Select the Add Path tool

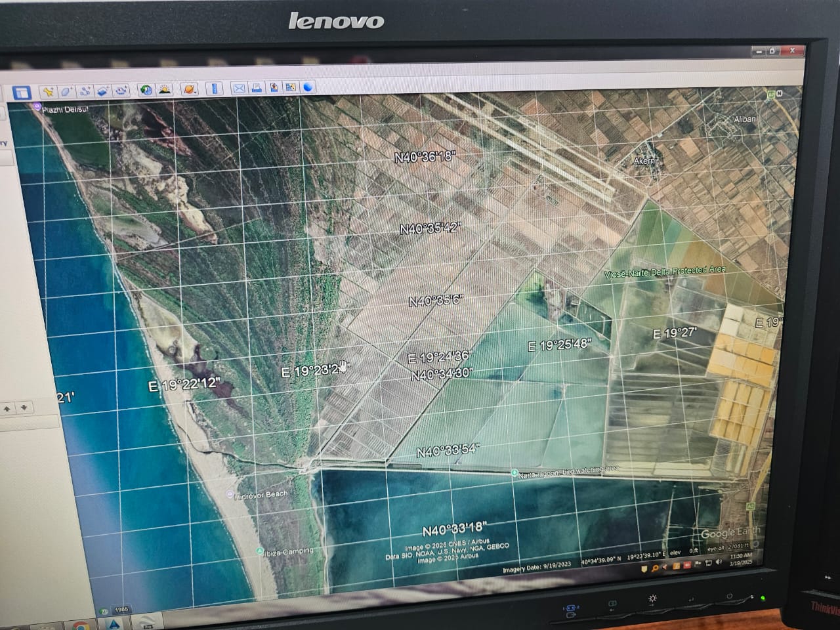pos(85,92)
